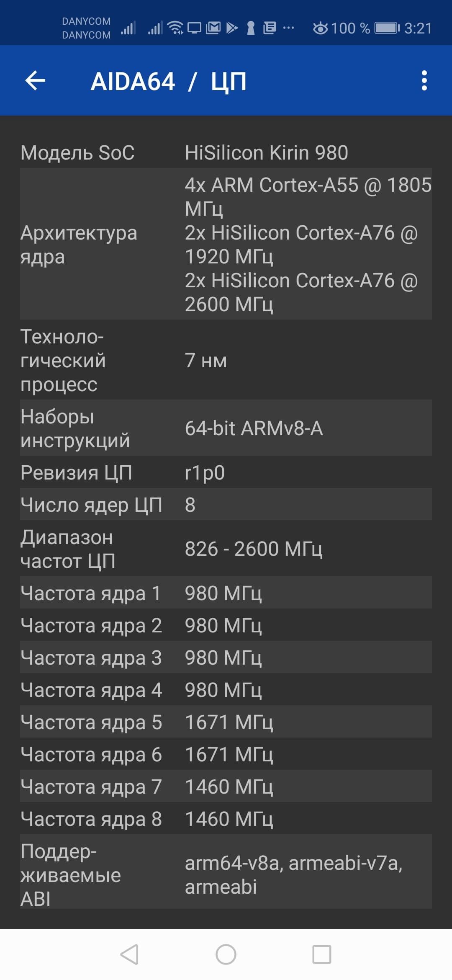Tap the Ревизия ЦП r1p0 row

[226, 472]
